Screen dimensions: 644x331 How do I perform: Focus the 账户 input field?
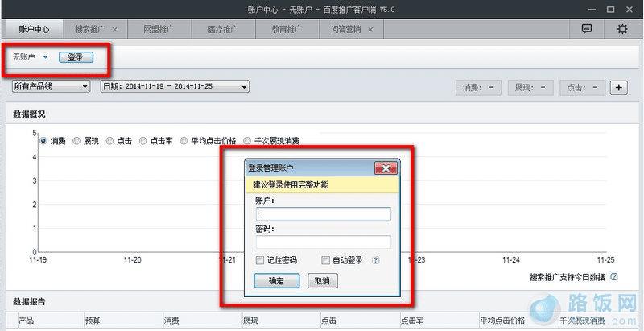point(324,213)
